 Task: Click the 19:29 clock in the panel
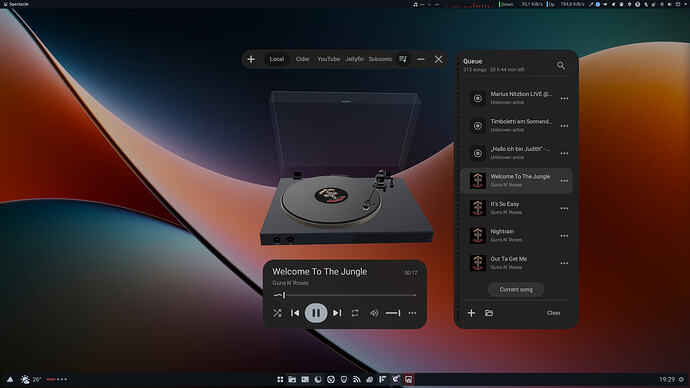(667, 379)
